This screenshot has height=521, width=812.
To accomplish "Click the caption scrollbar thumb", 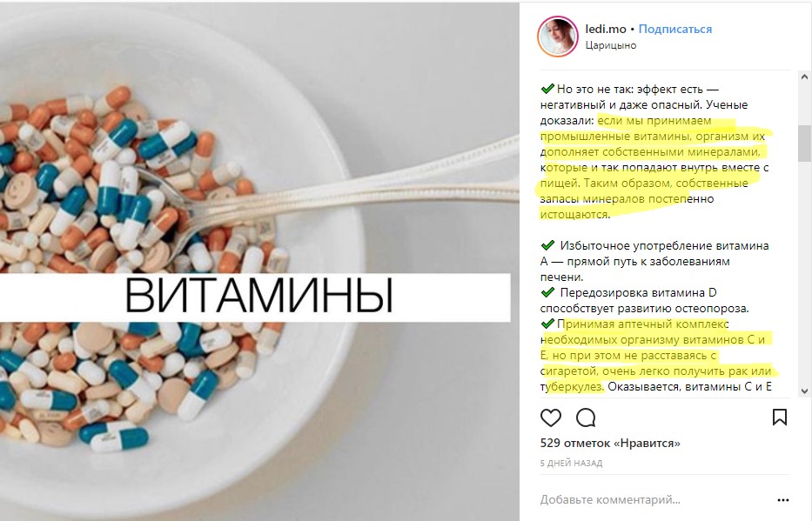I will pos(804,144).
